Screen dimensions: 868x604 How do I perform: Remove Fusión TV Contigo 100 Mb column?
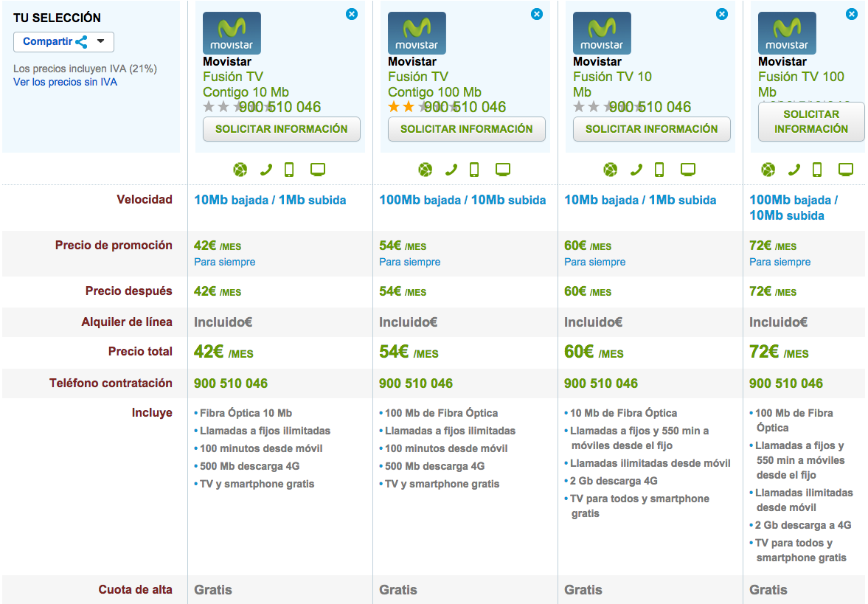click(537, 15)
